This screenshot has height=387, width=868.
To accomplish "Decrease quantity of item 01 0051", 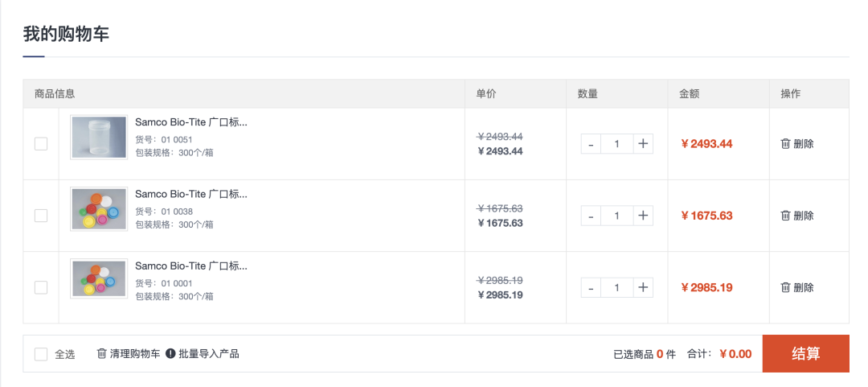I will click(591, 144).
